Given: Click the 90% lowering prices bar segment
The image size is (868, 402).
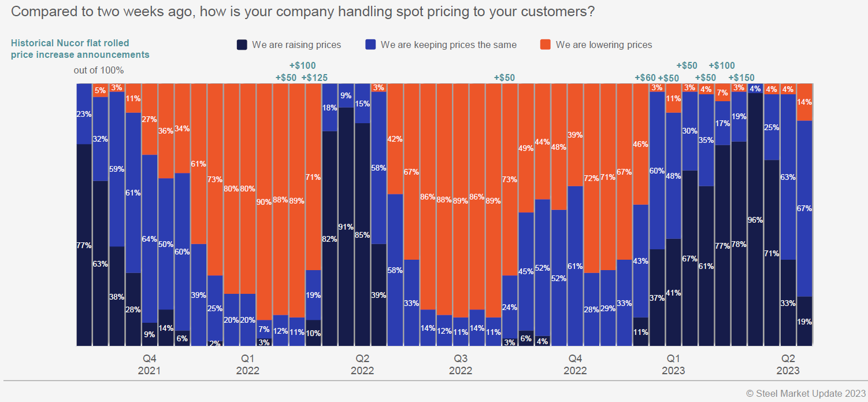Looking at the screenshot, I should coord(264,201).
